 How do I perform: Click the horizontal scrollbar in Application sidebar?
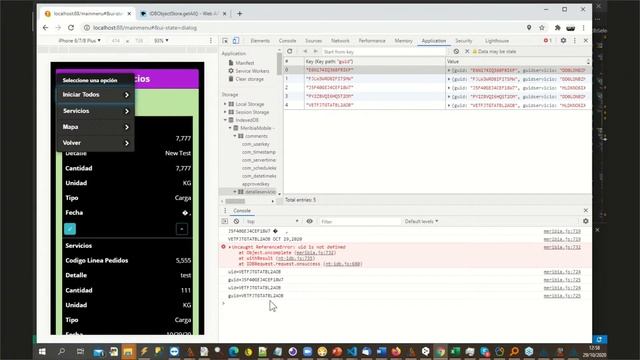(x=235, y=201)
